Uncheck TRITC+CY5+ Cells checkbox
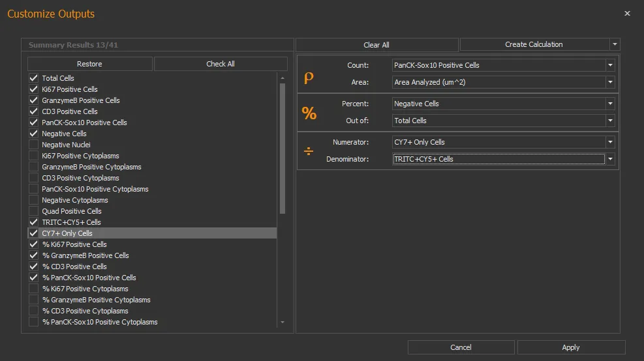Image resolution: width=644 pixels, height=361 pixels. (34, 222)
